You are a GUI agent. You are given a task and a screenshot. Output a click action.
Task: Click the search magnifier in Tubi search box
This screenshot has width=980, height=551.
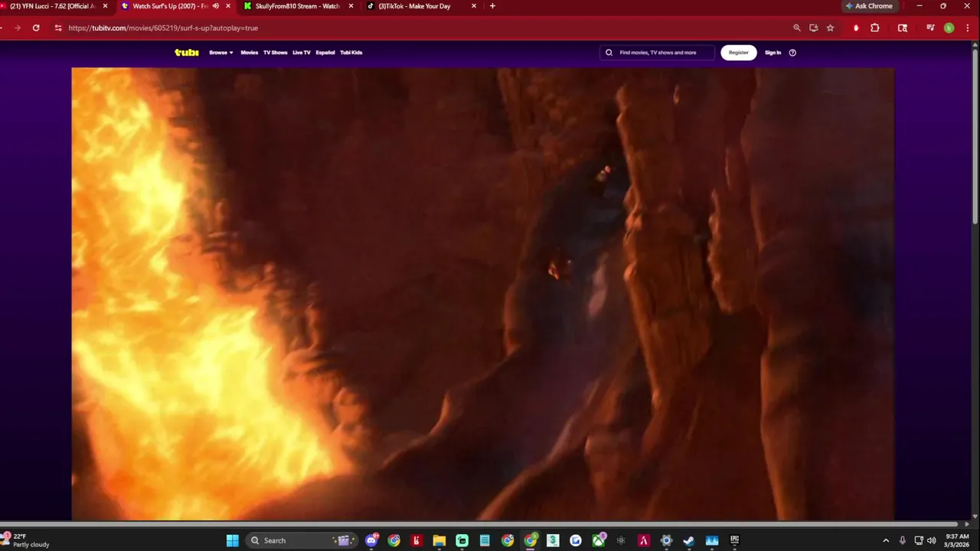pos(609,53)
